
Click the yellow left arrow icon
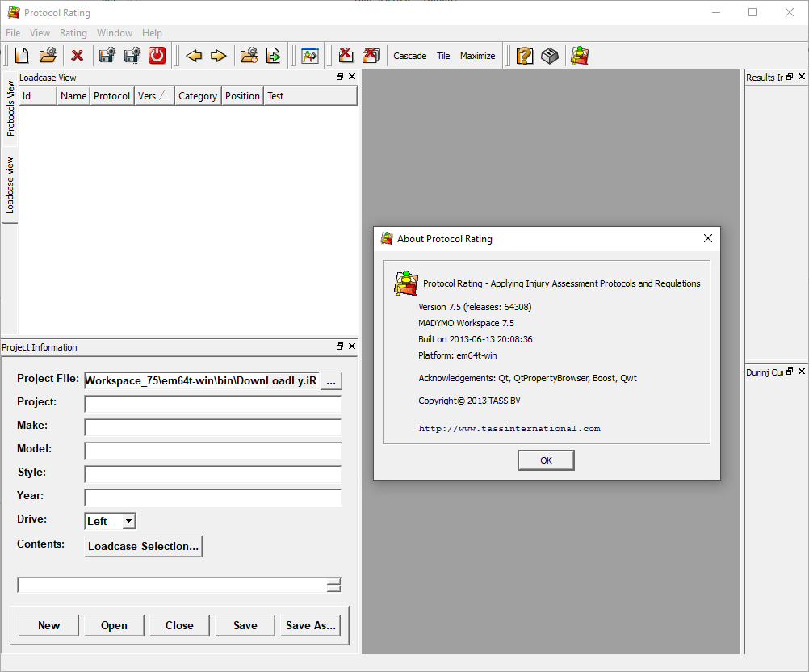[x=194, y=56]
